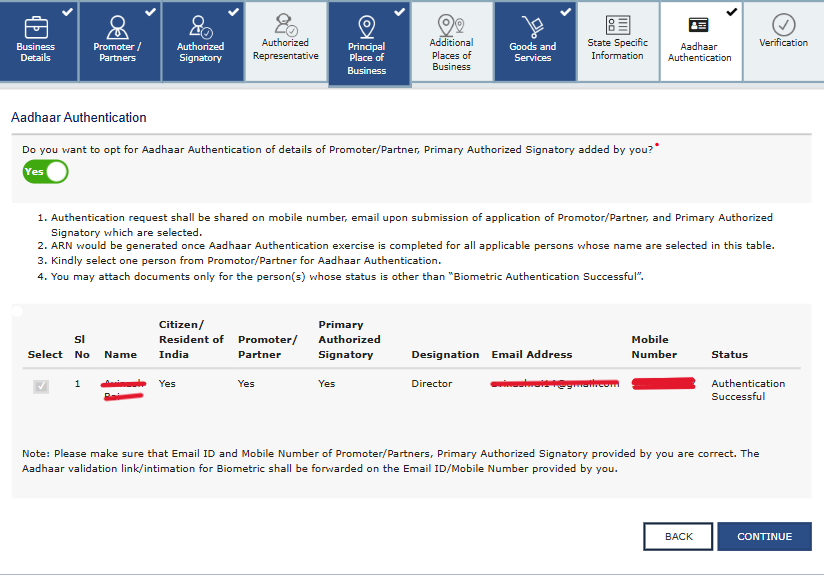
Task: Open Authorized Representative tab label
Action: [x=285, y=49]
